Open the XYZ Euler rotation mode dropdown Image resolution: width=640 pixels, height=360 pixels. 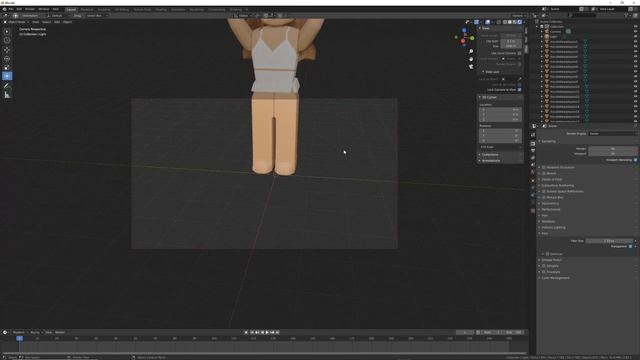pyautogui.click(x=500, y=147)
